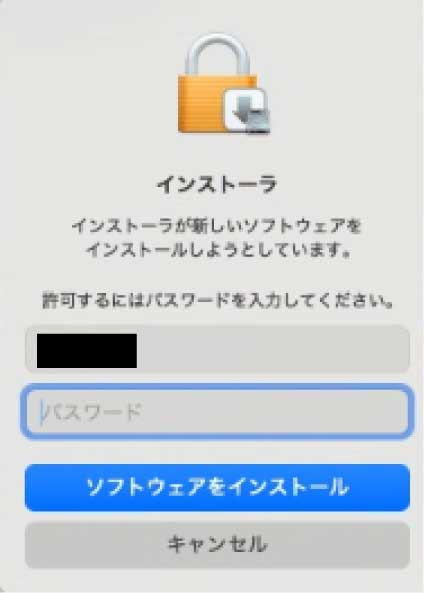Place the cursor in the password placeholder text
The image size is (424, 593).
pyautogui.click(x=92, y=412)
